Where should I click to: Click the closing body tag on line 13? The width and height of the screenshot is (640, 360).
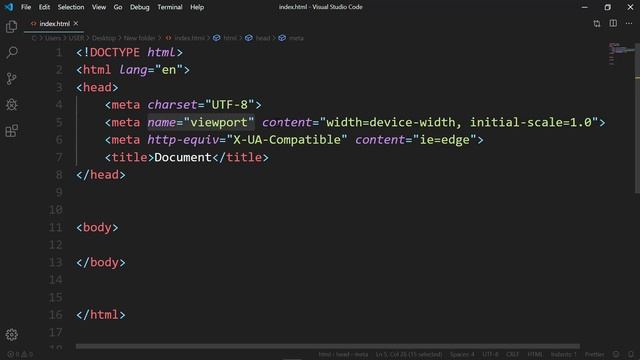101,262
